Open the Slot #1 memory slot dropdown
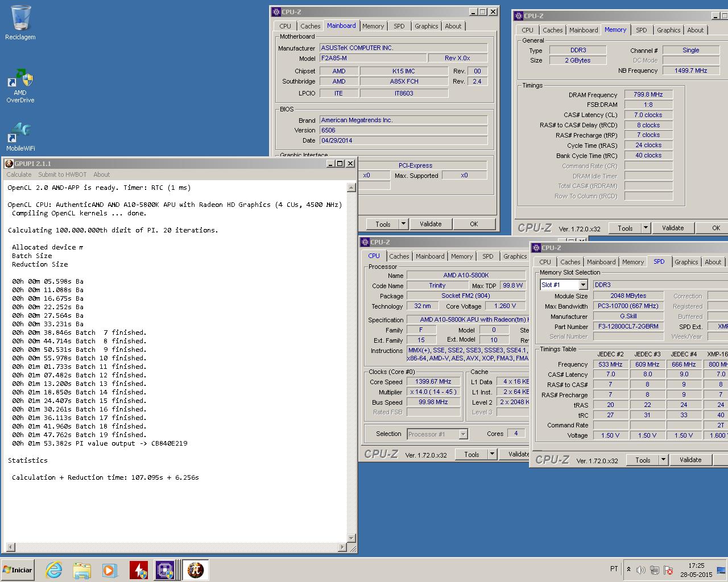The height and width of the screenshot is (582, 728). (583, 285)
